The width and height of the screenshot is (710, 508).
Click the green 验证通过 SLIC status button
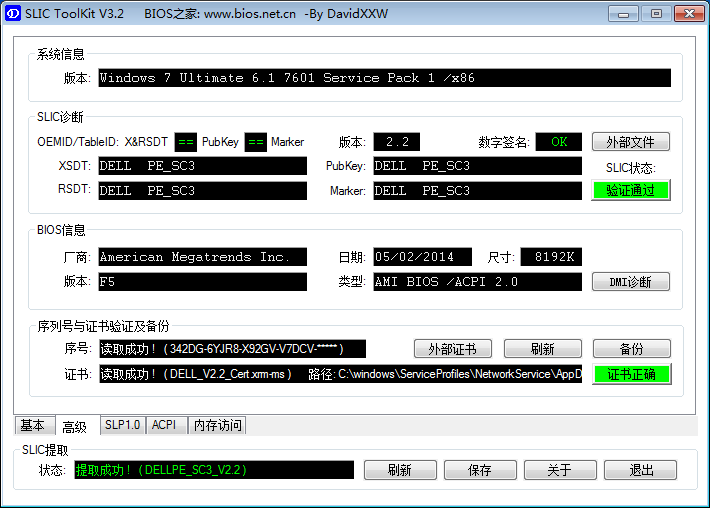pyautogui.click(x=630, y=190)
